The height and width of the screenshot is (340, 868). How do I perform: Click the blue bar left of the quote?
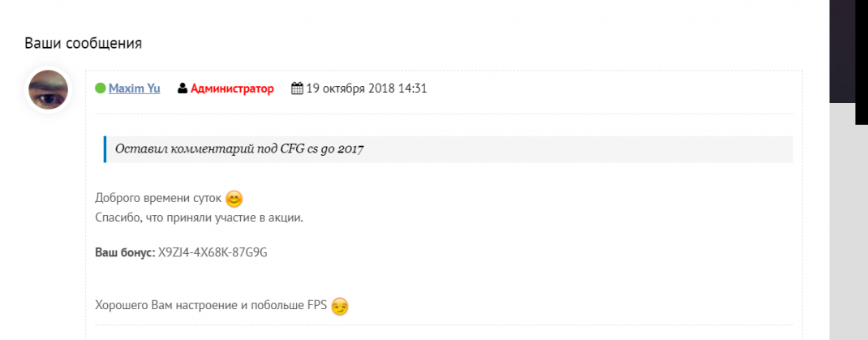tap(105, 149)
